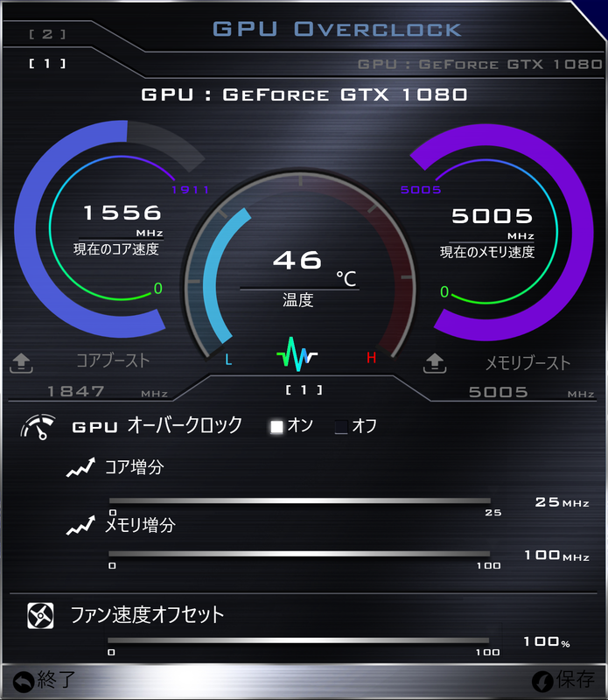Click the 1556 MHz core speed gauge
The height and width of the screenshot is (700, 608).
(111, 228)
